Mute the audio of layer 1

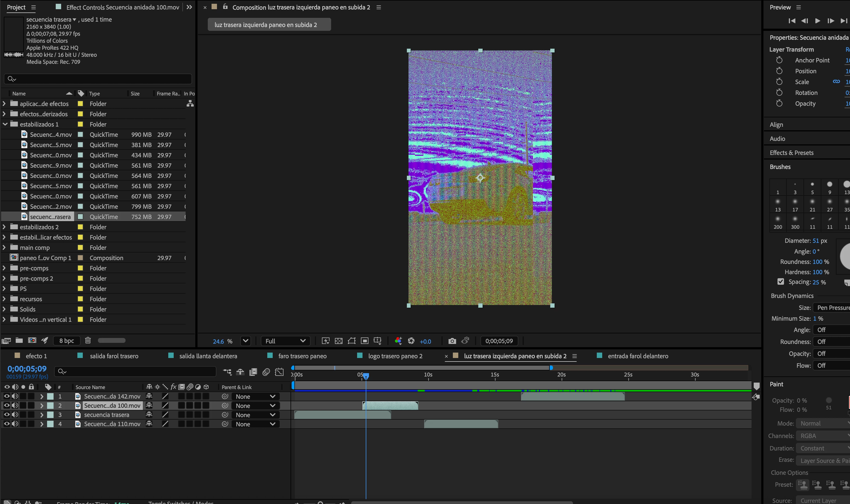point(15,396)
